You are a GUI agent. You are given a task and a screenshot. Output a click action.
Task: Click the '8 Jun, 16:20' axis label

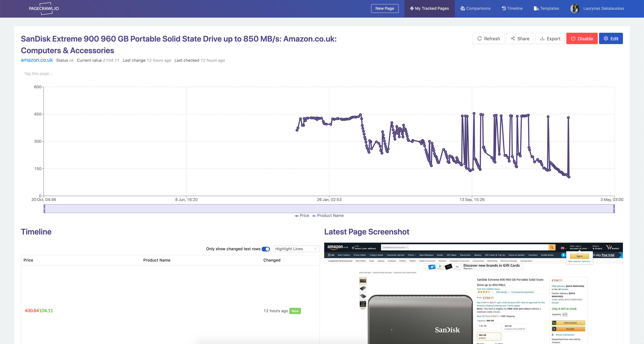(x=186, y=200)
